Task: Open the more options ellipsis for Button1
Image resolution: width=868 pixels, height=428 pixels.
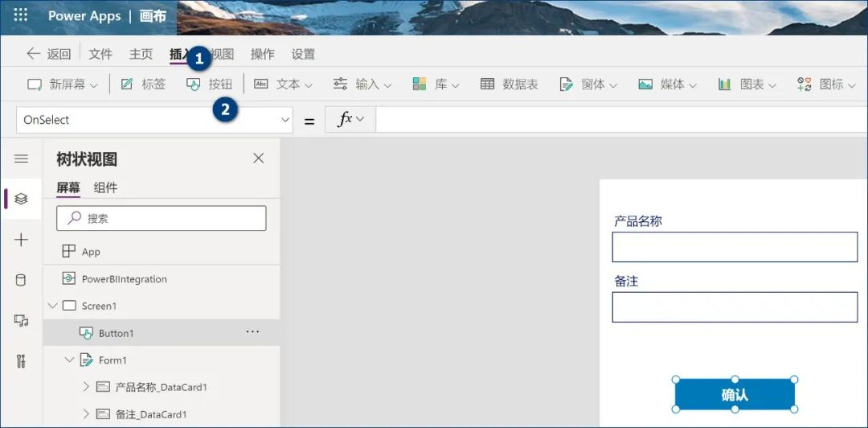Action: coord(252,331)
